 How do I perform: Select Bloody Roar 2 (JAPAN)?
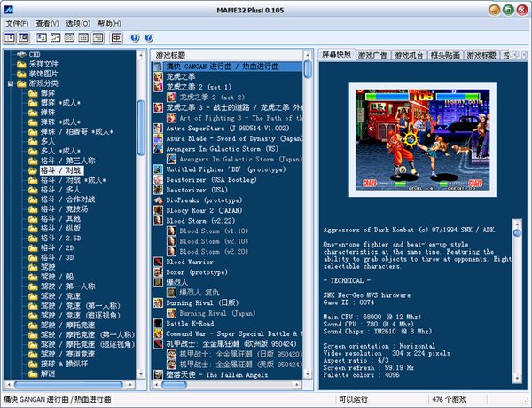click(204, 210)
